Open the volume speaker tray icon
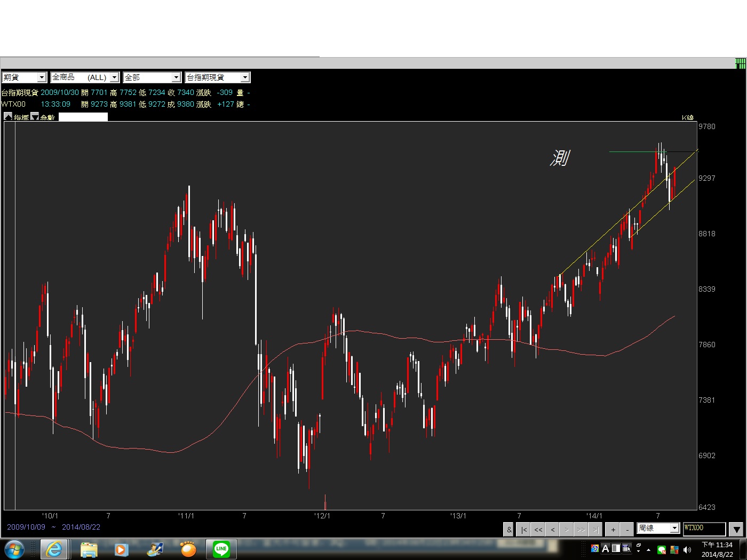 click(x=687, y=550)
